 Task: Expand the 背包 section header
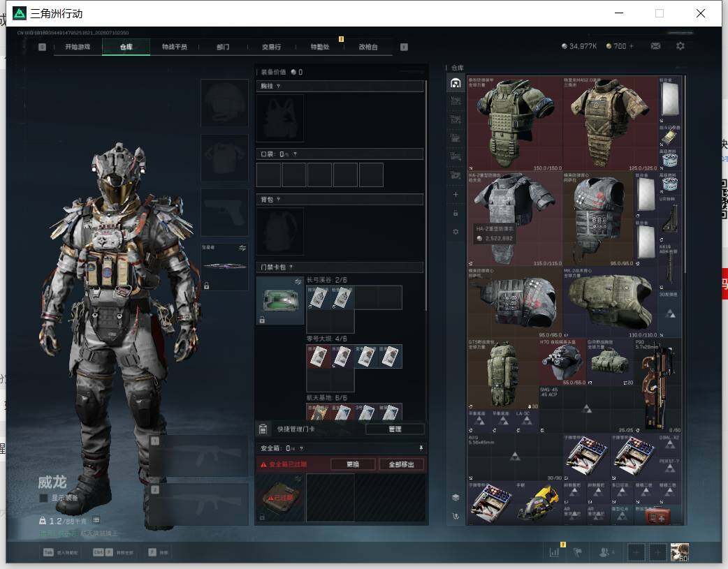[340, 200]
